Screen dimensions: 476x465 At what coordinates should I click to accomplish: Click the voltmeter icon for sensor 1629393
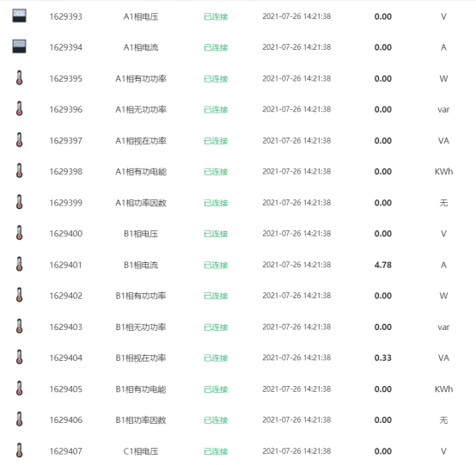(19, 15)
